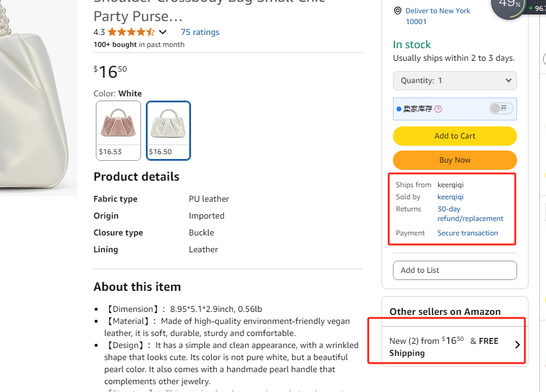Click the Secure transaction link
Viewport: 546px width, 392px height.
(x=468, y=233)
